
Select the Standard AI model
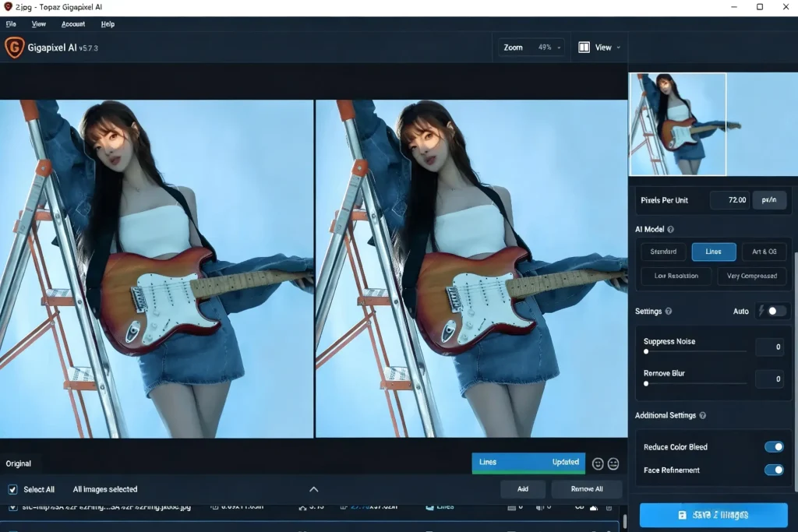click(x=662, y=252)
